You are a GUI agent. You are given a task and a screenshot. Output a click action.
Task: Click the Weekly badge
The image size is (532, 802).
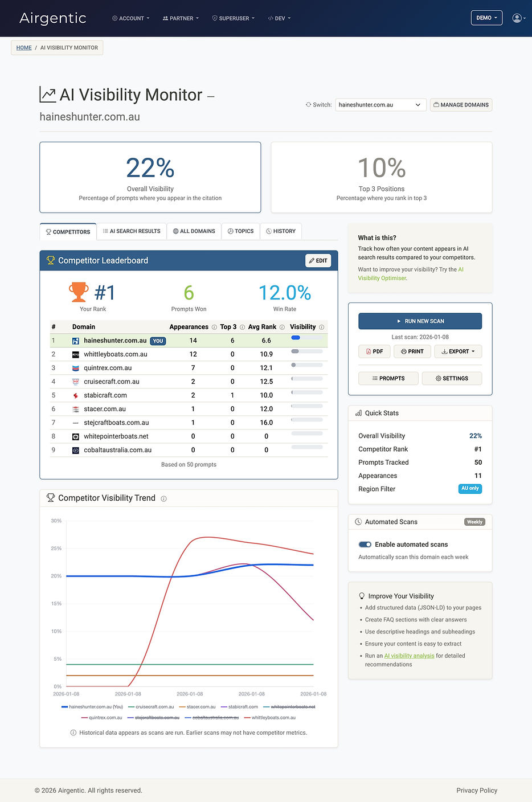point(474,522)
